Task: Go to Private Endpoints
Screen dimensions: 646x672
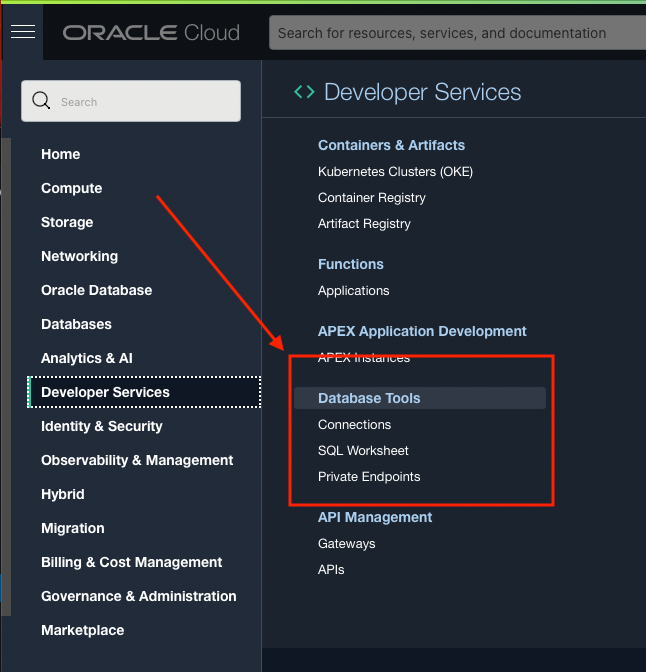Action: 369,476
